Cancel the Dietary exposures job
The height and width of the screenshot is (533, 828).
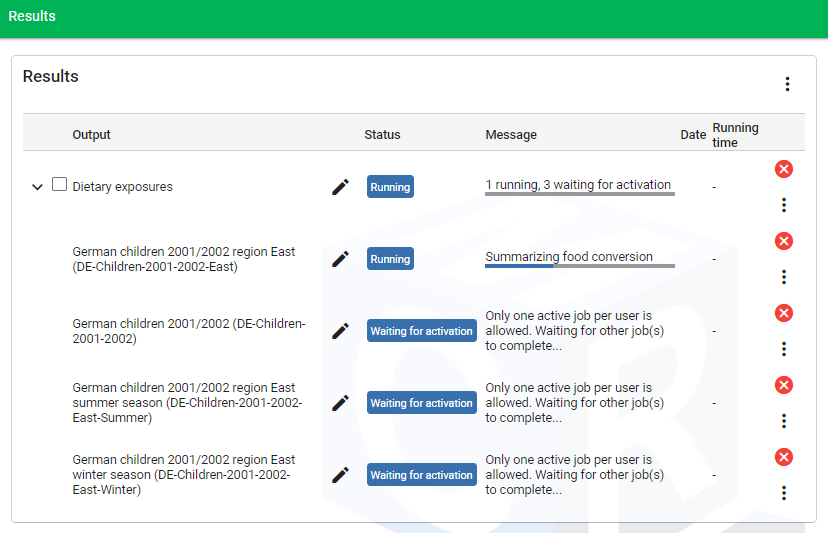tap(784, 169)
